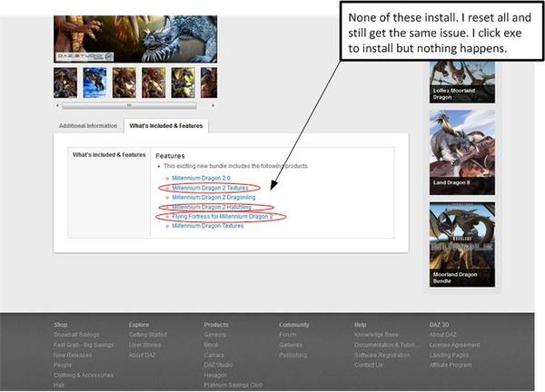Open the Millennium Dragon Textures link
545x392 pixels.
pos(208,226)
